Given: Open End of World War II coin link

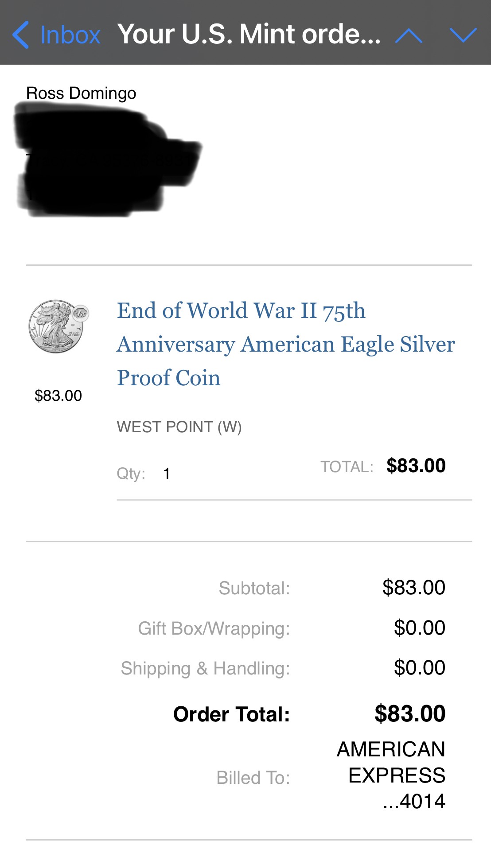Looking at the screenshot, I should (x=285, y=344).
